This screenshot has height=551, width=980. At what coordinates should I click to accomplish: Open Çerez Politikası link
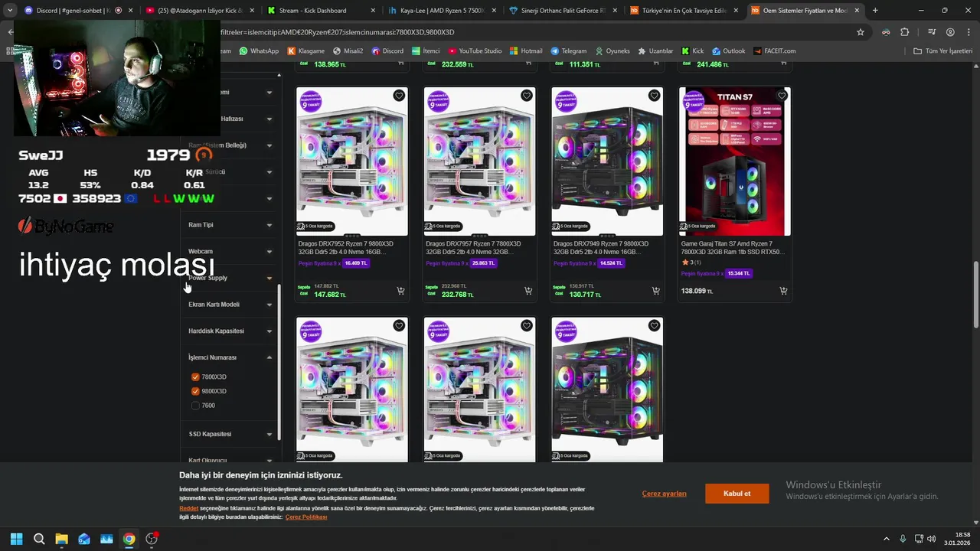[306, 517]
